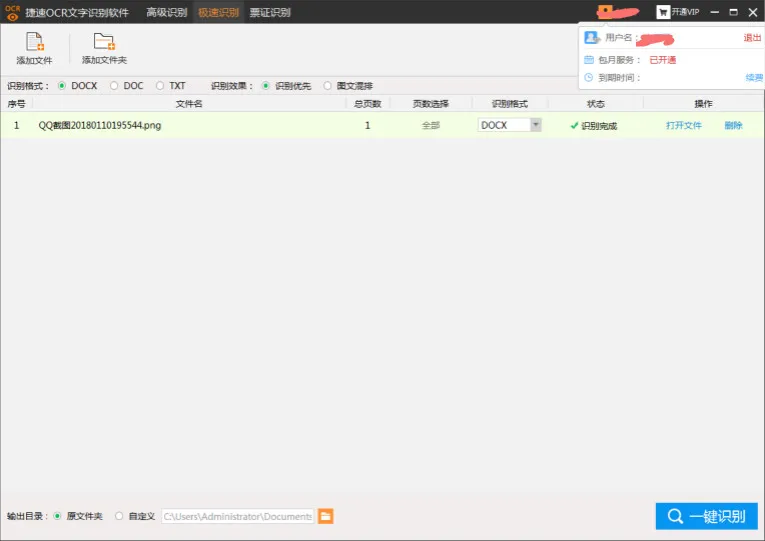Image resolution: width=765 pixels, height=541 pixels.
Task: Select file QQ截图20180110195544.png row
Action: coord(382,125)
